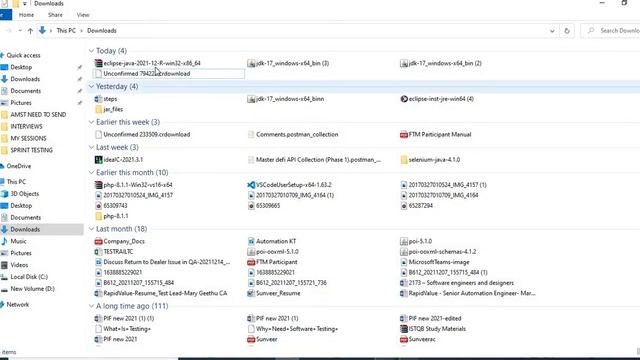This screenshot has width=640, height=360.
Task: Select This PC in navigation pane
Action: 16,182
